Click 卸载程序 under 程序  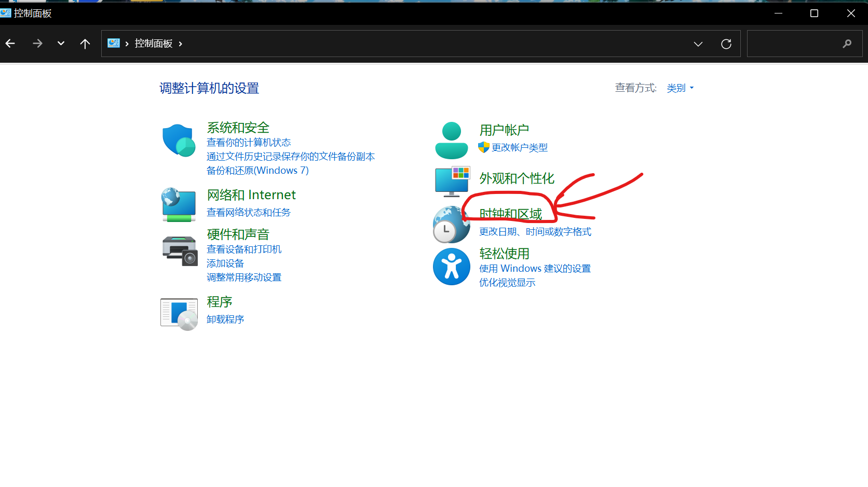(x=225, y=319)
